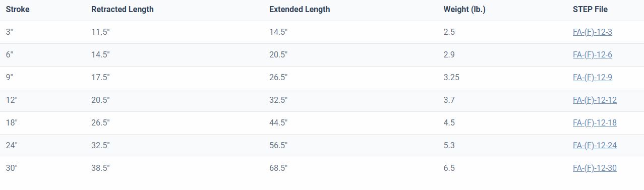This screenshot has width=644, height=190.
Task: Click the Extended Length column header
Action: tap(300, 10)
